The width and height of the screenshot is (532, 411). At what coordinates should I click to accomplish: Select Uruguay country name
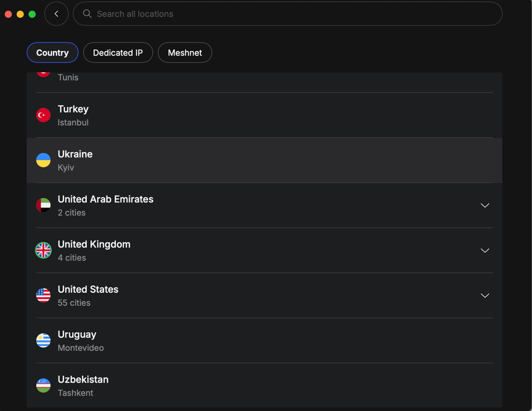tap(77, 334)
